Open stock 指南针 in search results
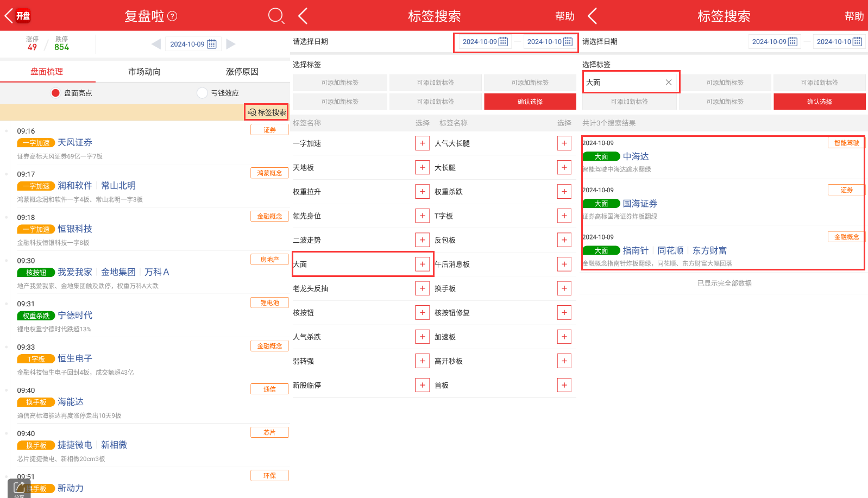Viewport: 868px width, 498px height. point(636,250)
